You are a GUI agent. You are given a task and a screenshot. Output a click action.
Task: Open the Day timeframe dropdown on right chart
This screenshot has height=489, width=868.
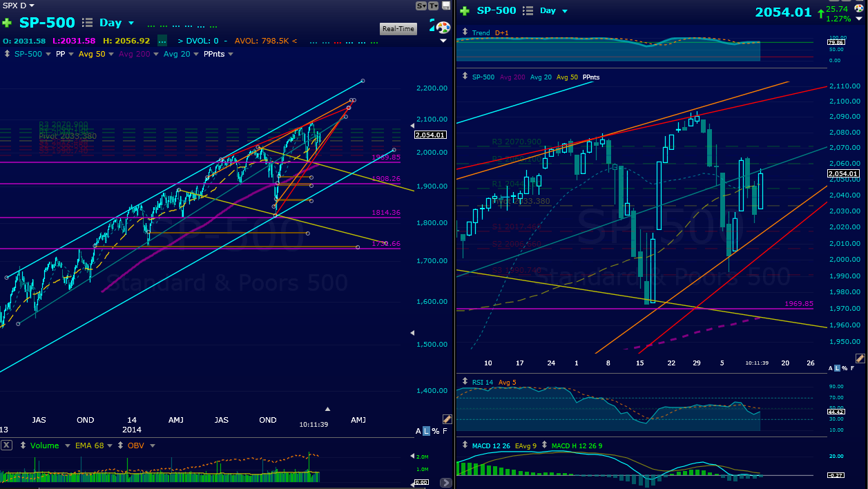point(565,11)
